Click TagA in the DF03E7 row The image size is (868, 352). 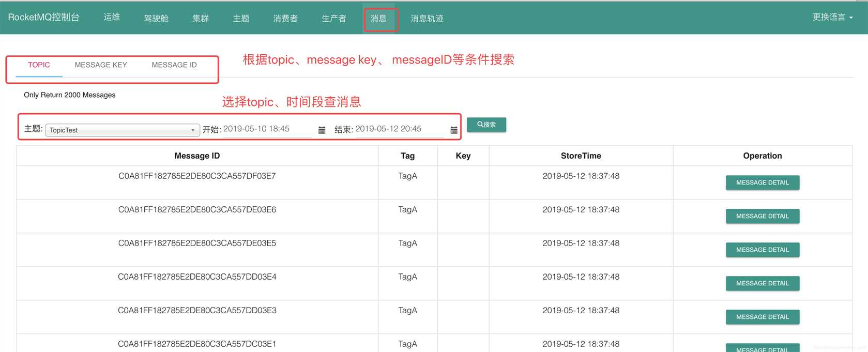(x=407, y=176)
